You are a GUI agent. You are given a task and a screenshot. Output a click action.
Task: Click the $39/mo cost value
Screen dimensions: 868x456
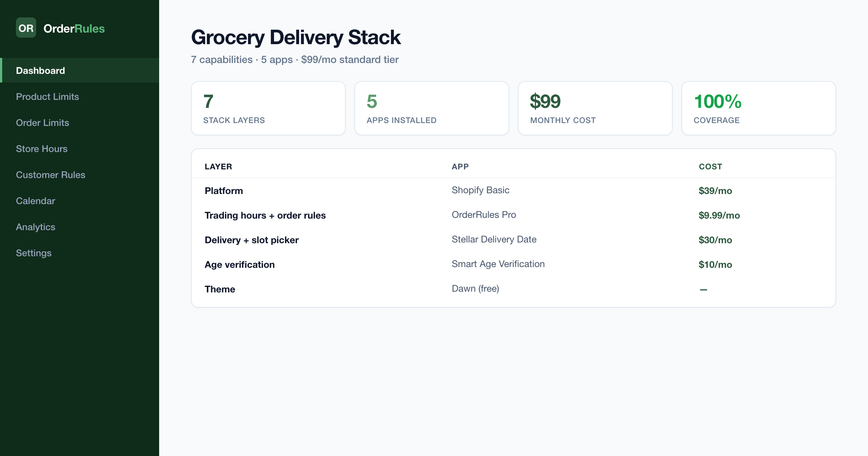coord(715,191)
